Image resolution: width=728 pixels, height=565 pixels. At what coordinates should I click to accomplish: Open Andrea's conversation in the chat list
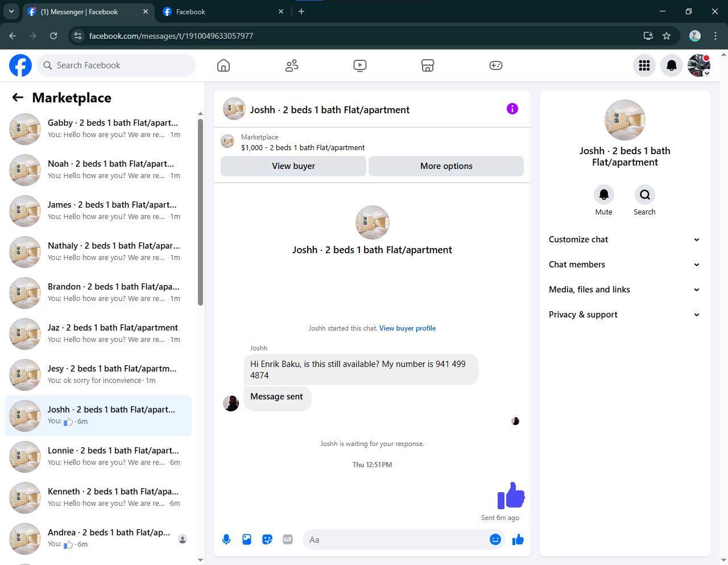point(98,539)
